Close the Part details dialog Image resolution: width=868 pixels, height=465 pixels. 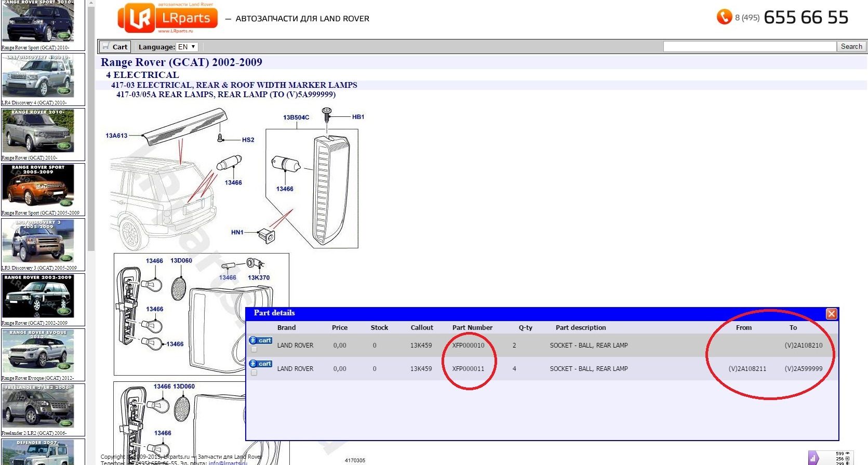pos(832,314)
